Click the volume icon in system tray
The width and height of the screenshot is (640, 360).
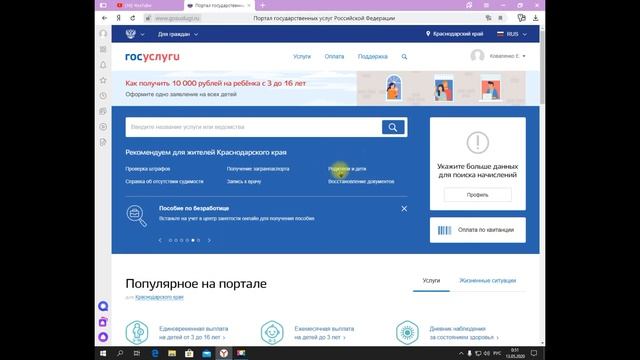pyautogui.click(x=486, y=353)
